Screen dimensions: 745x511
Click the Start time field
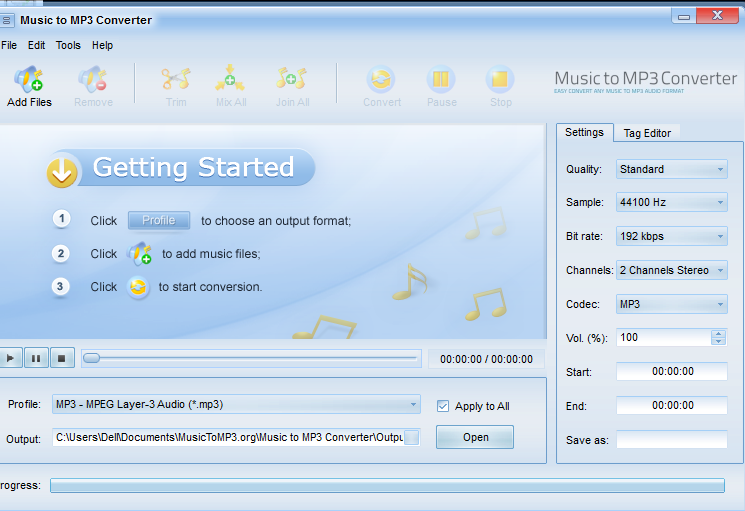672,371
